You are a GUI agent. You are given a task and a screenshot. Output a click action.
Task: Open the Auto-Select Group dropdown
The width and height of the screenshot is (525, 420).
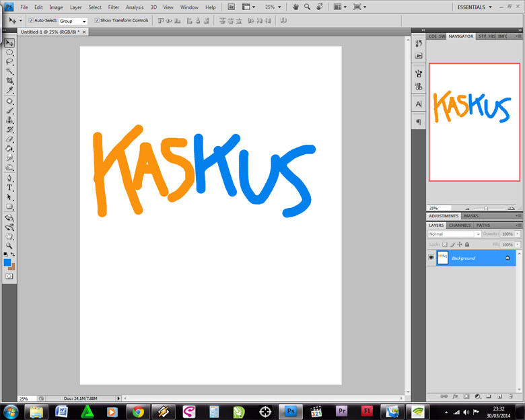point(73,21)
